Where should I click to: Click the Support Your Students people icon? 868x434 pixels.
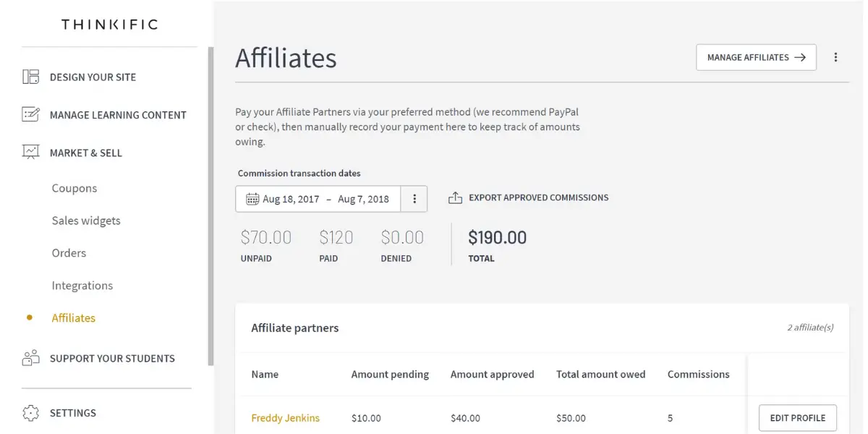tap(30, 357)
